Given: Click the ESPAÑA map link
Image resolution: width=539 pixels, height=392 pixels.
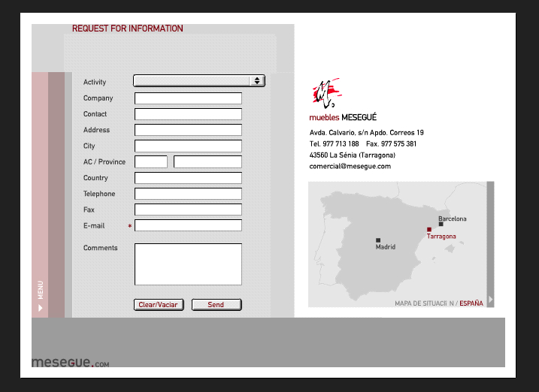Looking at the screenshot, I should pos(471,303).
